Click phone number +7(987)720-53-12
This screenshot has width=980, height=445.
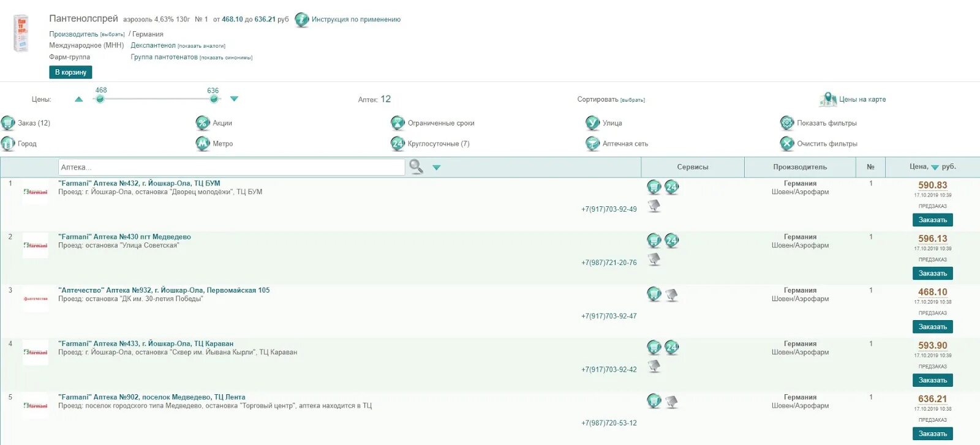(609, 423)
